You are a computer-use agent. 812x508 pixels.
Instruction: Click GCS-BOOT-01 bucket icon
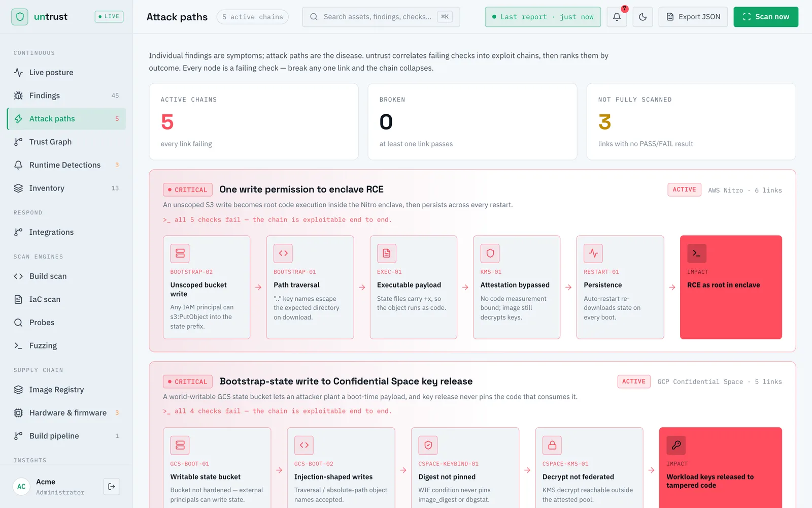tap(180, 445)
